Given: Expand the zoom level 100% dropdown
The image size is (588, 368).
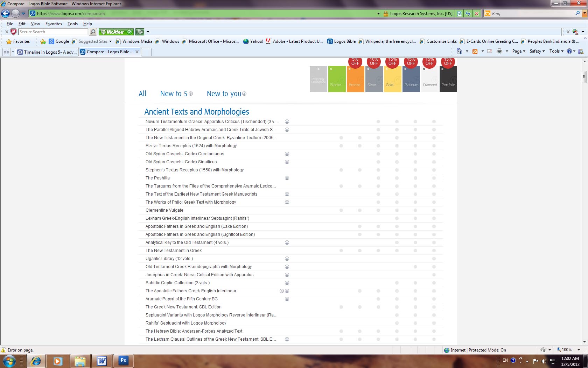Looking at the screenshot, I should point(579,350).
